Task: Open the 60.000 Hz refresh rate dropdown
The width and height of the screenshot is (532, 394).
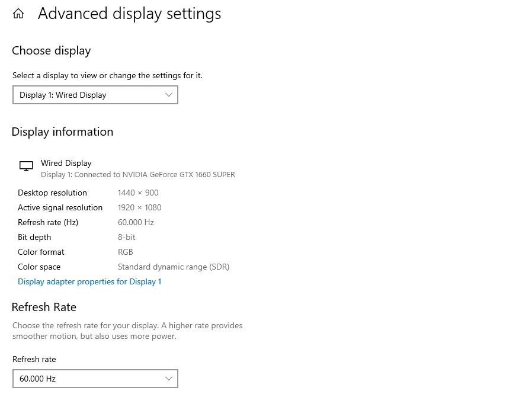Action: [x=95, y=379]
